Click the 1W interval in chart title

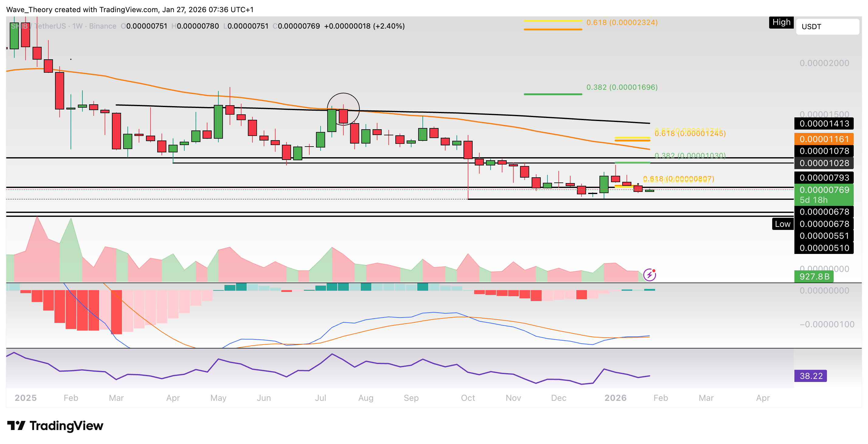77,26
